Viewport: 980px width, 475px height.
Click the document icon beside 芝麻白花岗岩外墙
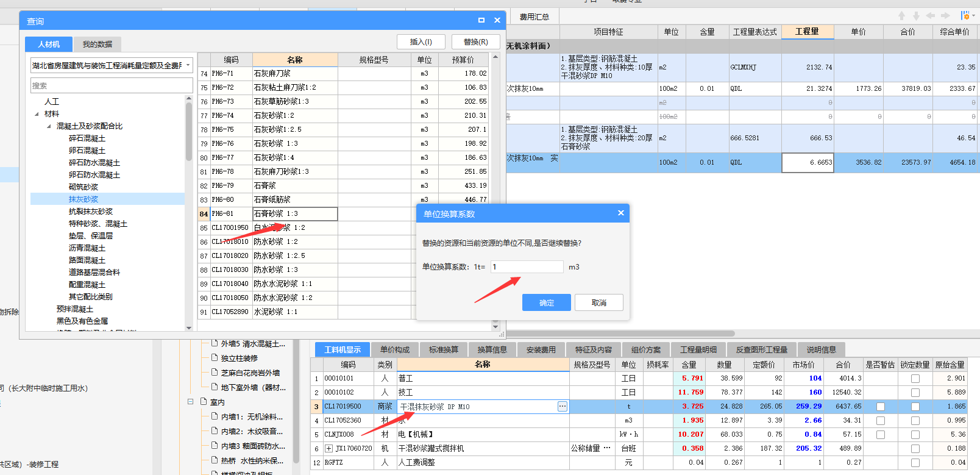215,373
